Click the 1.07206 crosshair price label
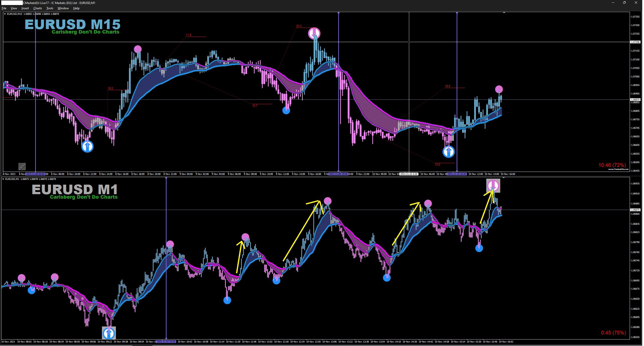 pyautogui.click(x=635, y=42)
